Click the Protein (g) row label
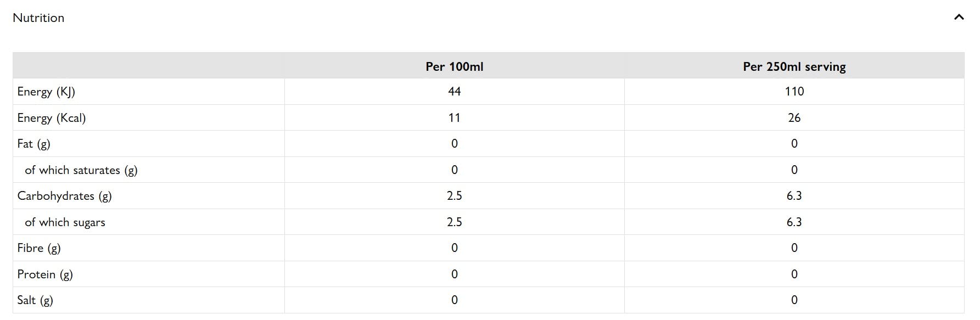The height and width of the screenshot is (320, 980). pyautogui.click(x=45, y=274)
